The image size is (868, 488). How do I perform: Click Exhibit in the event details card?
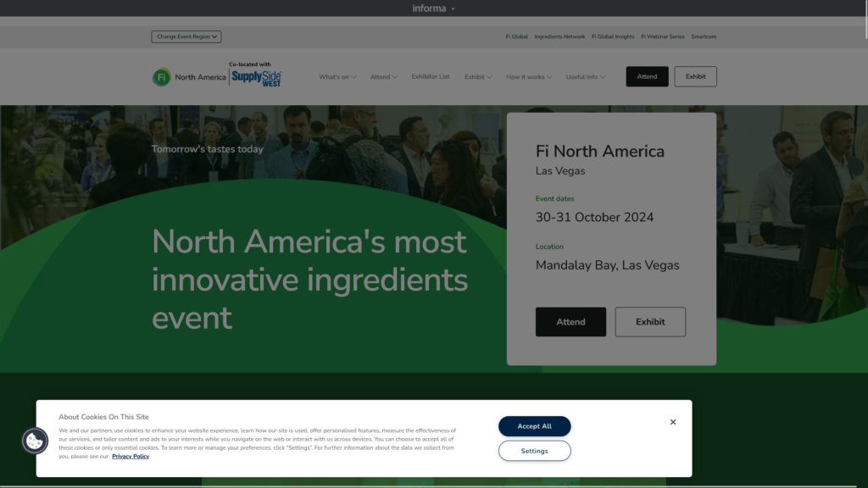(650, 322)
